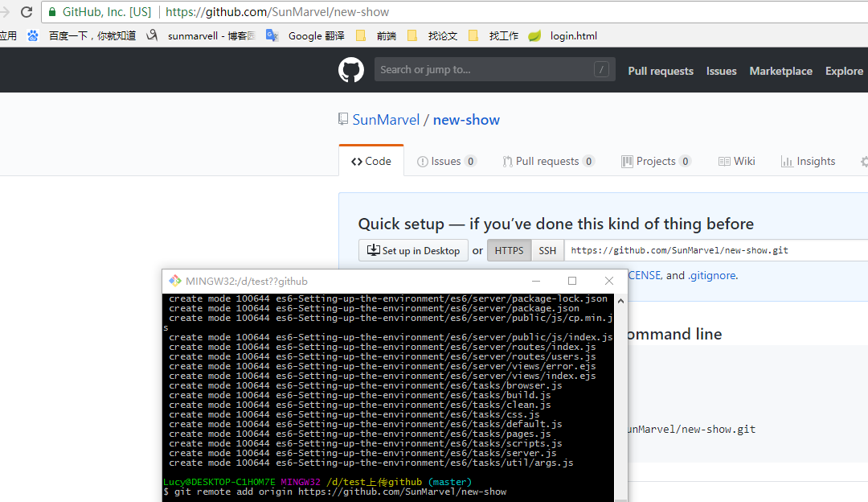The height and width of the screenshot is (502, 868).
Task: Click the clone URL text field
Action: (716, 250)
